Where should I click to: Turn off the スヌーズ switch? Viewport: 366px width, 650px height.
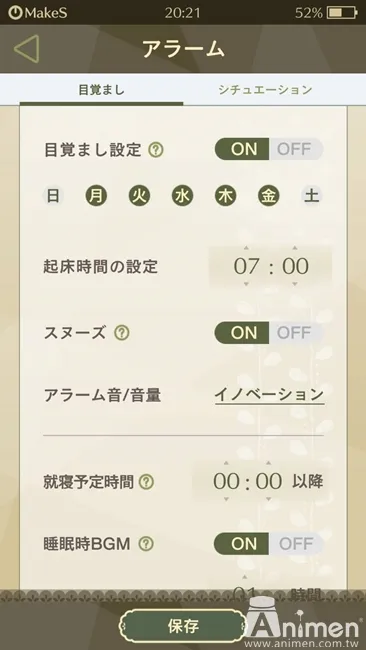296,333
